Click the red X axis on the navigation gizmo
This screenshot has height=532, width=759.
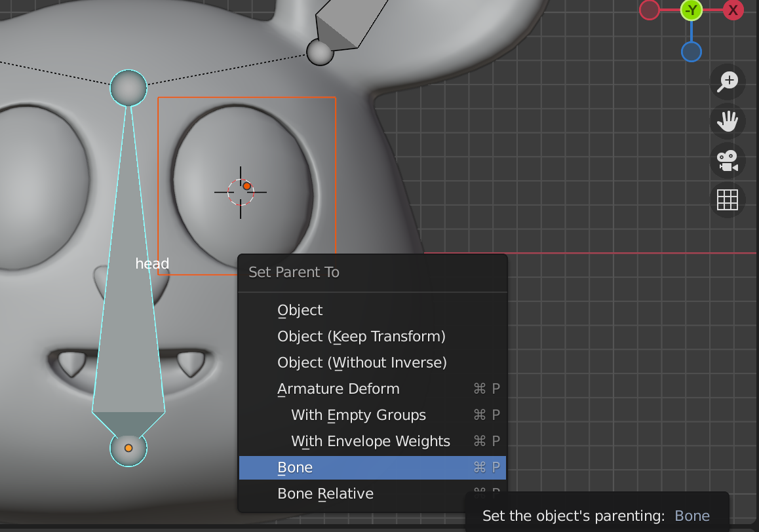(733, 10)
